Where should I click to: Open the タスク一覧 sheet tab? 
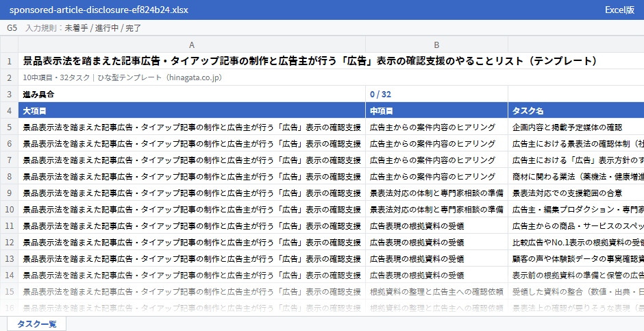pos(36,323)
